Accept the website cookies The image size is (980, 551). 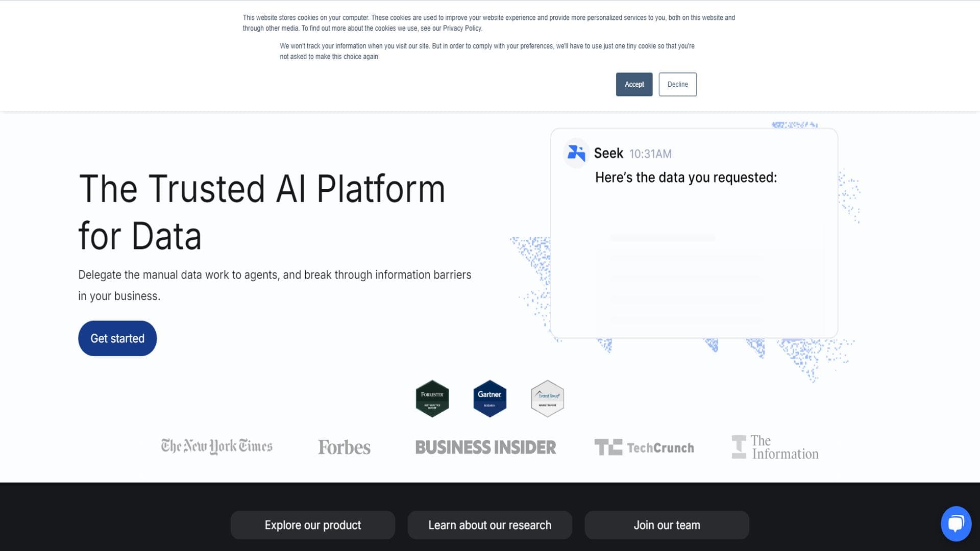click(634, 84)
